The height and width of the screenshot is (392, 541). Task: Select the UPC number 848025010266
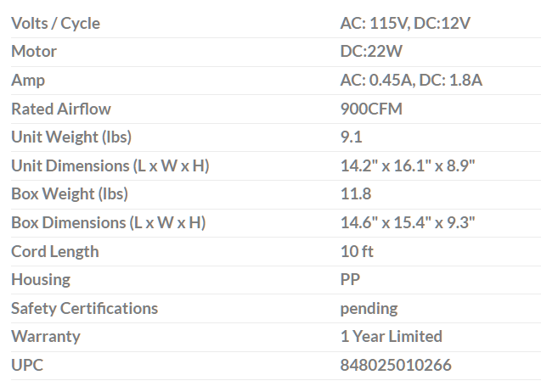pos(396,365)
